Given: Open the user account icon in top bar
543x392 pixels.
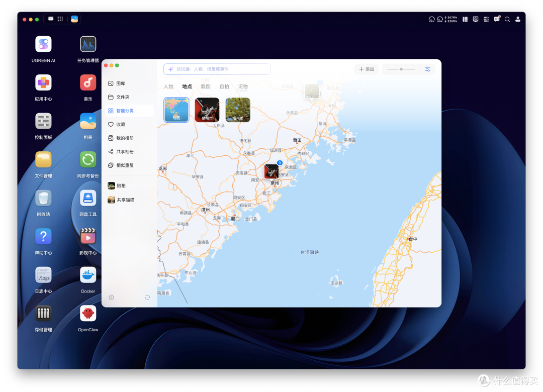Looking at the screenshot, I should tap(518, 20).
